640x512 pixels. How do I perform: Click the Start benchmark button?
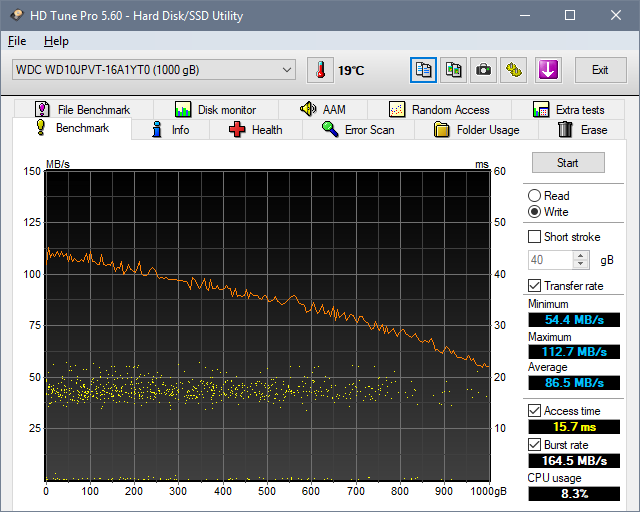coord(568,163)
